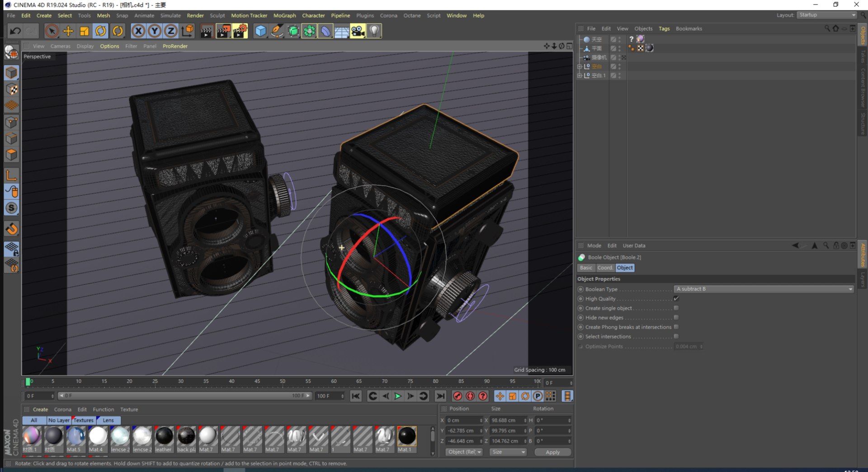Click frame 50 on the timeline ruler

coord(282,381)
